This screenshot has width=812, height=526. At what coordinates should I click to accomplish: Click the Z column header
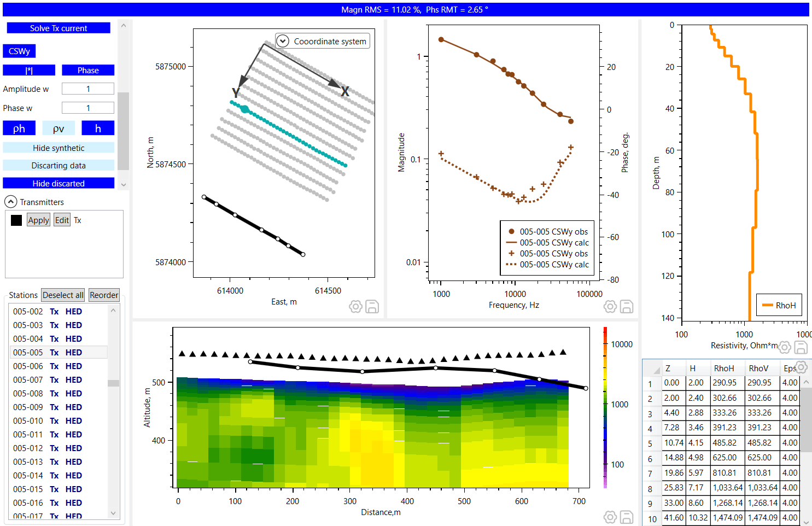pos(674,368)
